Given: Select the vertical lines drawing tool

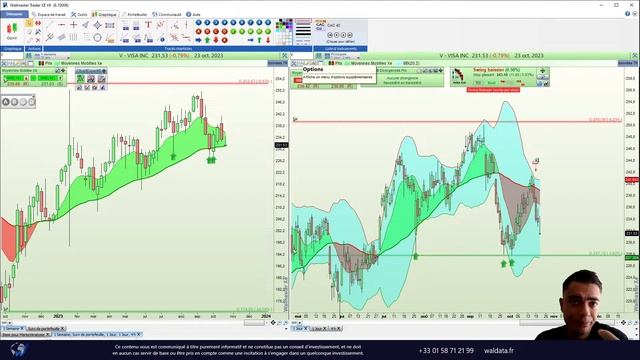Looking at the screenshot, I should coord(73,38).
